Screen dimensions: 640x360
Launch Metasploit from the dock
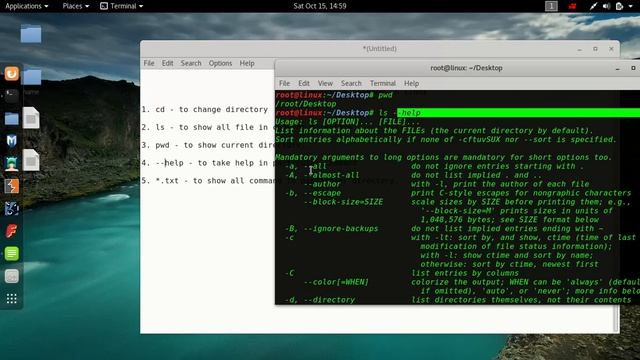[11, 141]
